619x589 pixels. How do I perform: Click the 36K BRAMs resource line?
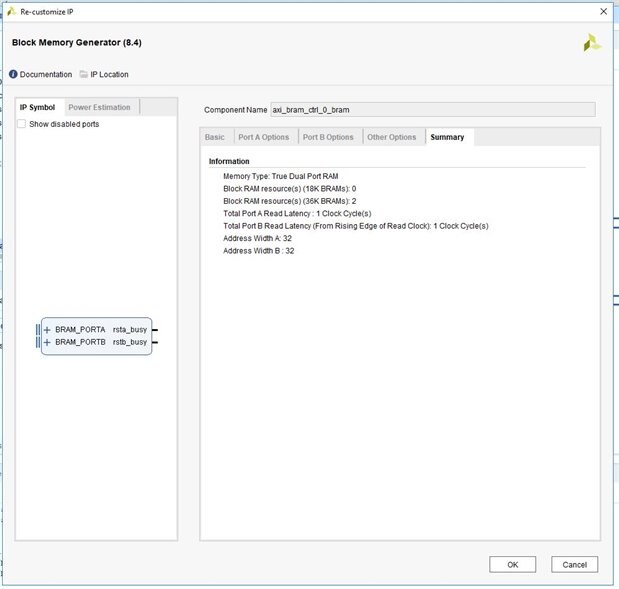pyautogui.click(x=289, y=201)
